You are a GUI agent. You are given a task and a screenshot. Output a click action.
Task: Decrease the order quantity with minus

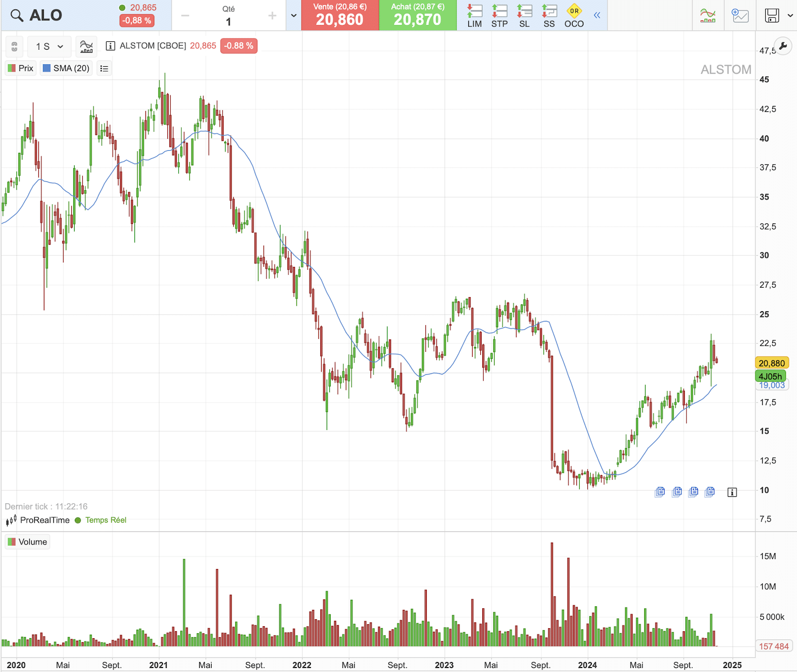185,16
